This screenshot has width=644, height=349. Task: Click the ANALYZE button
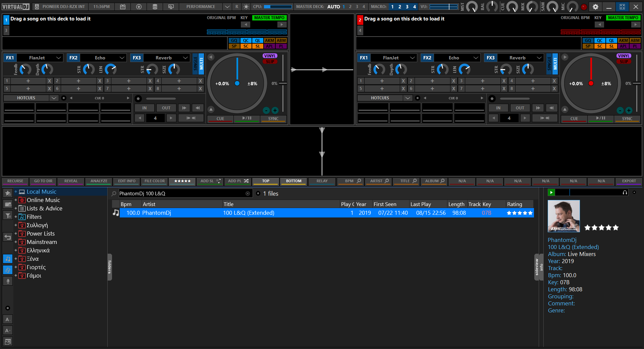99,181
